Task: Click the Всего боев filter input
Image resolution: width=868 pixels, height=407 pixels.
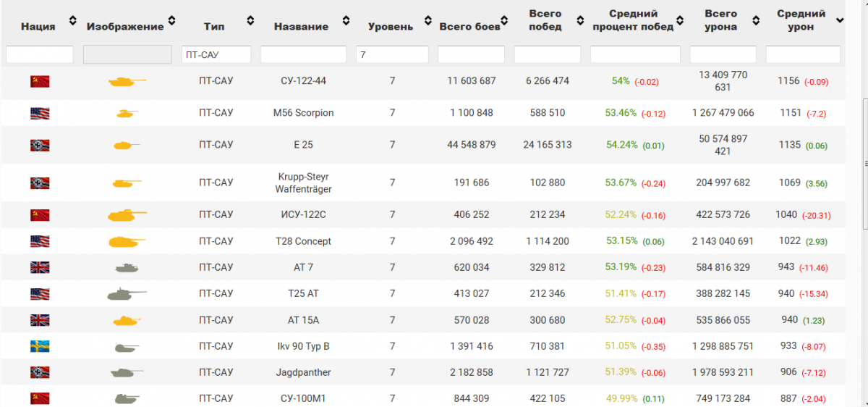Action: (472, 54)
